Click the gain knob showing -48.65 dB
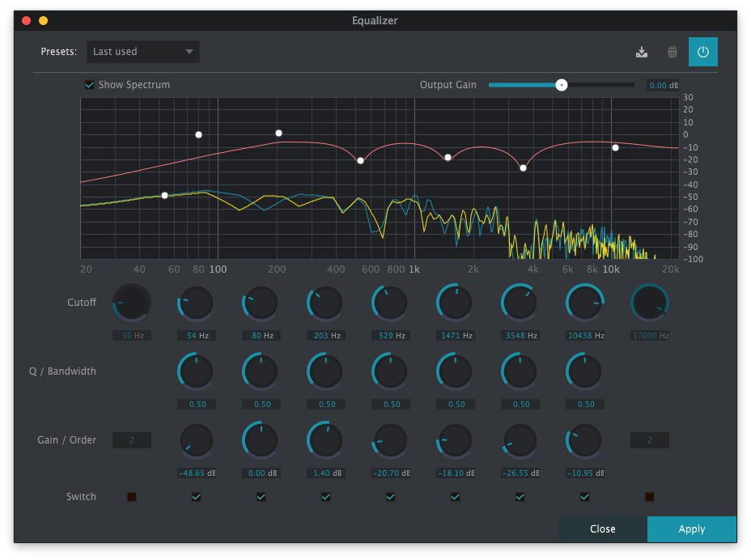The width and height of the screenshot is (751, 560). click(x=196, y=441)
